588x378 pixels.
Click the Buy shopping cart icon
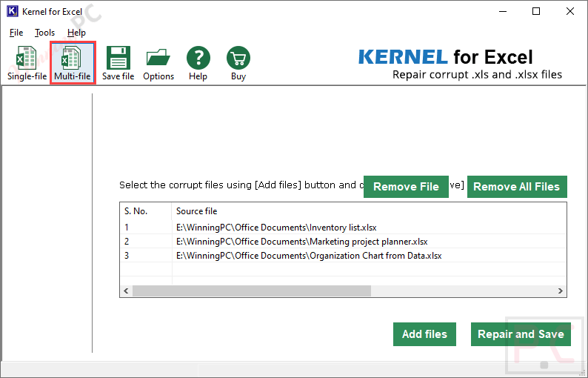tap(238, 63)
